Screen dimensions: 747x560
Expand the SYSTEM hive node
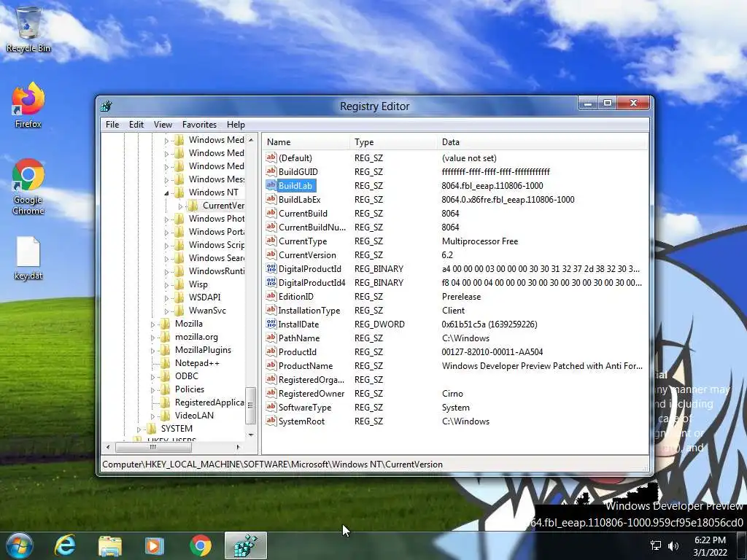139,429
